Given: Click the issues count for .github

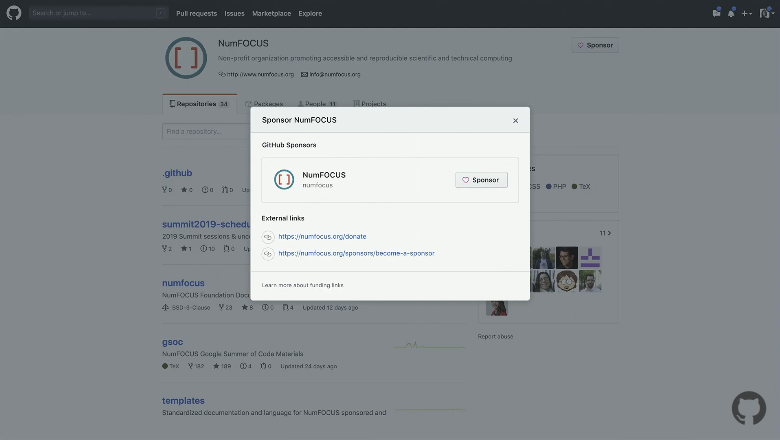Looking at the screenshot, I should point(207,190).
